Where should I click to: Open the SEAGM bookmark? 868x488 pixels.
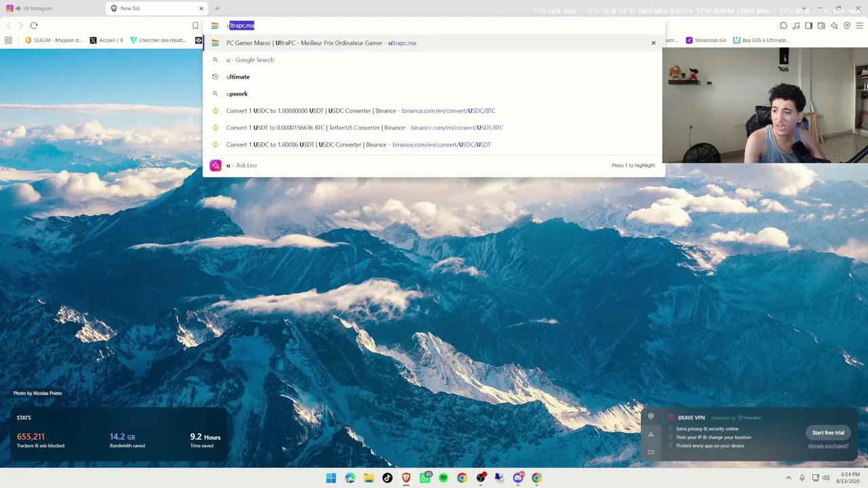click(x=53, y=40)
